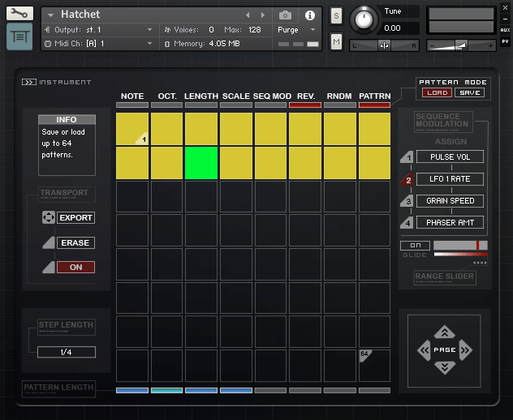The image size is (513, 420).
Task: Click the info icon in the header
Action: tap(309, 15)
